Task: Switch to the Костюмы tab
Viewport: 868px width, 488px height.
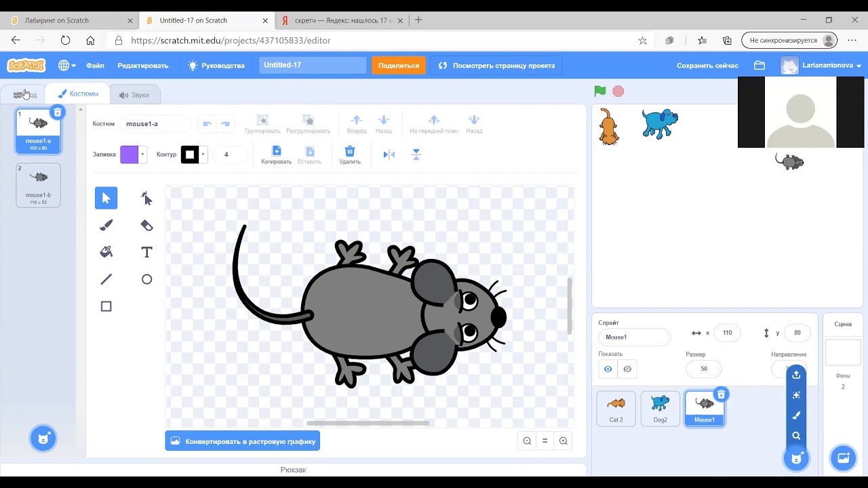Action: pos(78,94)
